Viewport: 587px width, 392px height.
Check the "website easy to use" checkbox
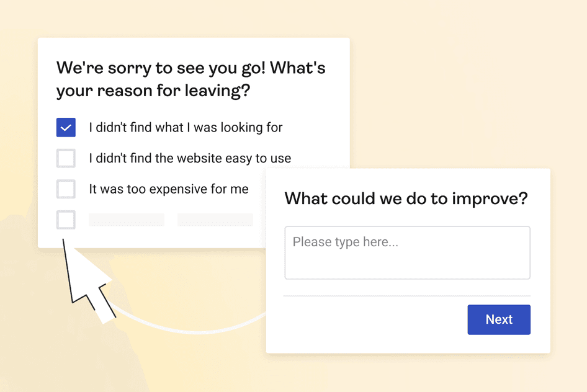click(x=66, y=158)
